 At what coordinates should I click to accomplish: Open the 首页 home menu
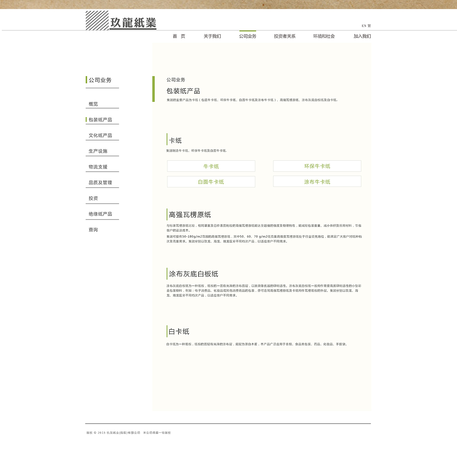(179, 36)
